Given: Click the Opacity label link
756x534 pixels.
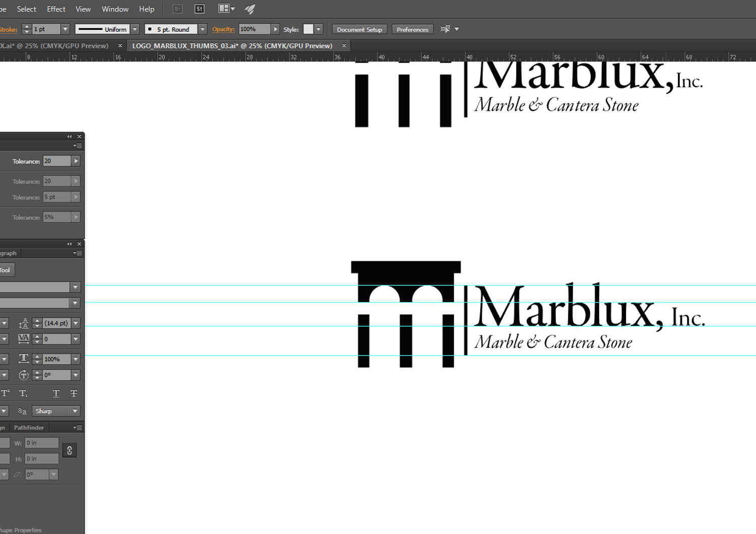Looking at the screenshot, I should pyautogui.click(x=223, y=29).
